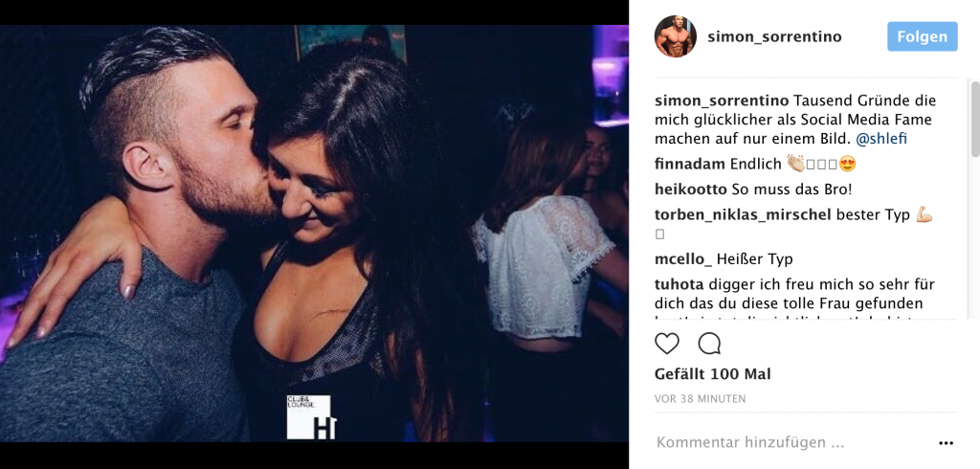Open the simon_sorrentino username in the header
This screenshot has height=469, width=980.
tap(774, 37)
